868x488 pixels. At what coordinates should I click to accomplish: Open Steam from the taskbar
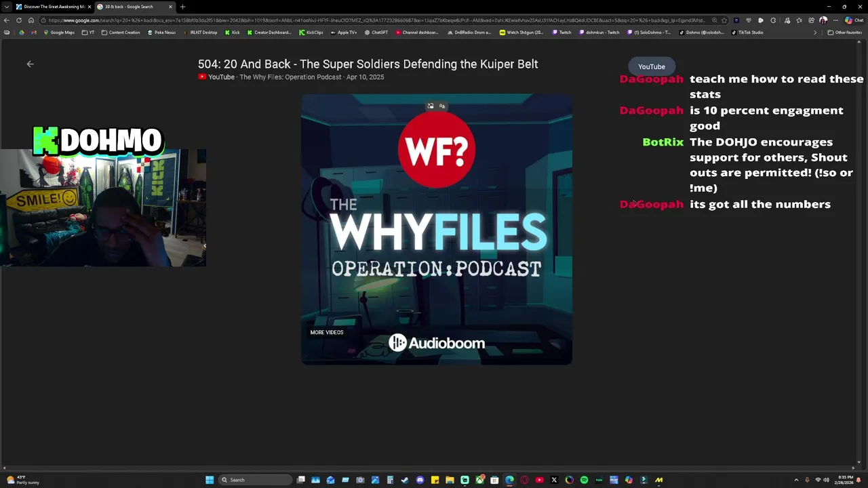click(405, 480)
